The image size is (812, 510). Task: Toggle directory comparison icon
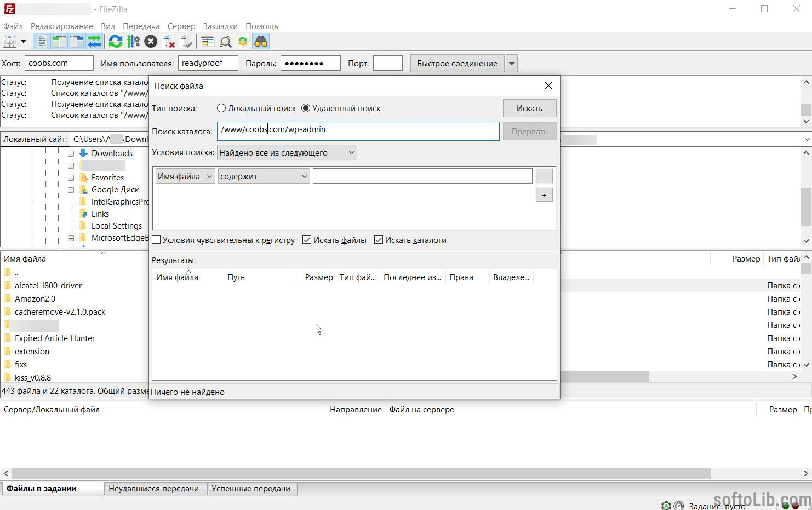pos(225,42)
